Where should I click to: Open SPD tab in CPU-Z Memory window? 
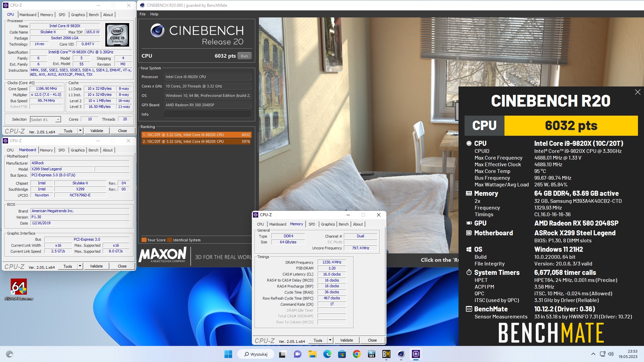click(x=312, y=224)
